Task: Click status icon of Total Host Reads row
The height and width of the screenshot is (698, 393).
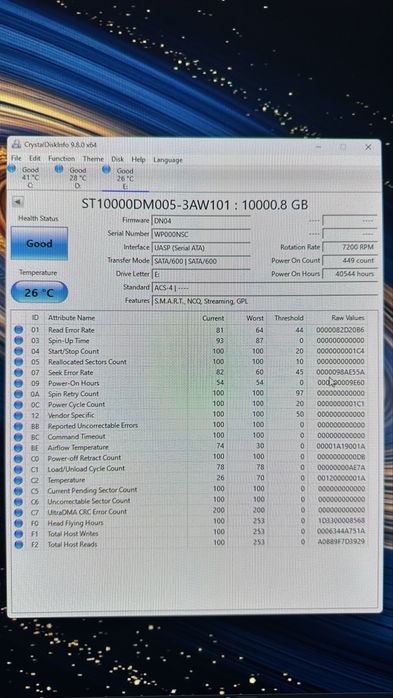Action: (x=19, y=544)
